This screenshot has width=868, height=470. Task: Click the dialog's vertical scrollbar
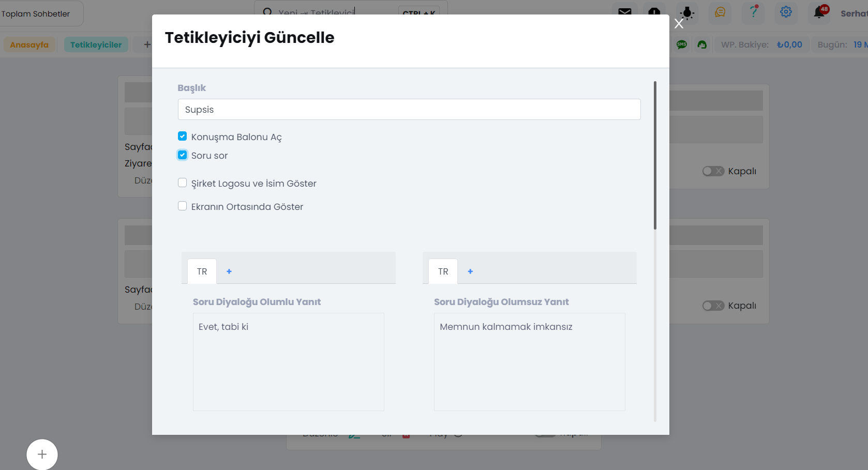[x=655, y=155]
